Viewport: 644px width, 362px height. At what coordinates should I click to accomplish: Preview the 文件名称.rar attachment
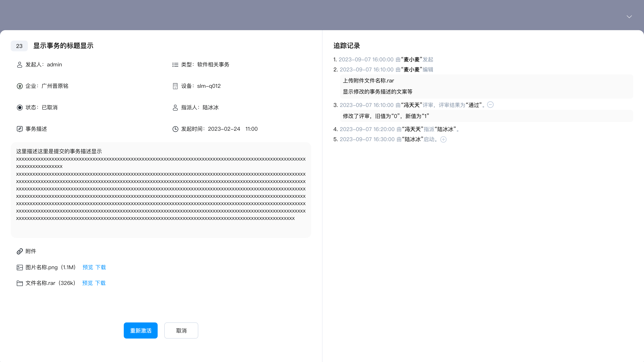click(x=87, y=283)
